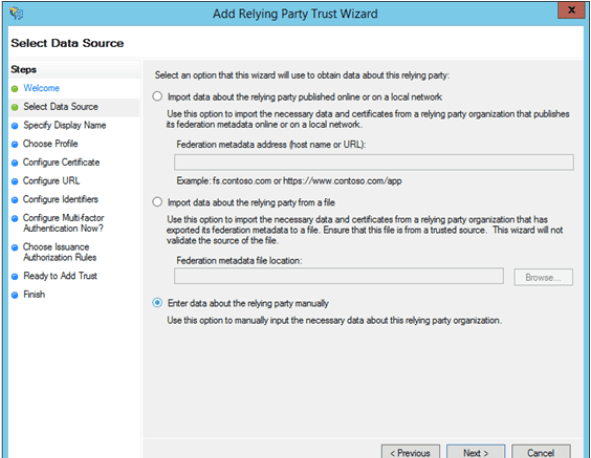Image resolution: width=591 pixels, height=458 pixels.
Task: Choose enter data manually radio option
Action: click(157, 303)
